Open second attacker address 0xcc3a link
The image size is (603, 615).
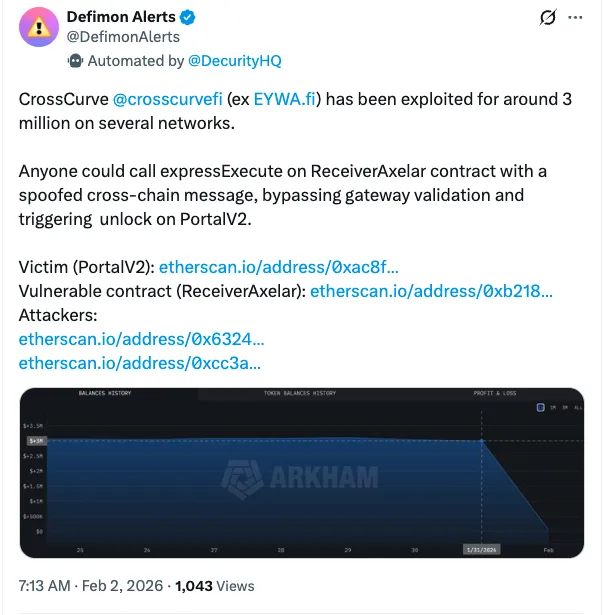tap(140, 363)
